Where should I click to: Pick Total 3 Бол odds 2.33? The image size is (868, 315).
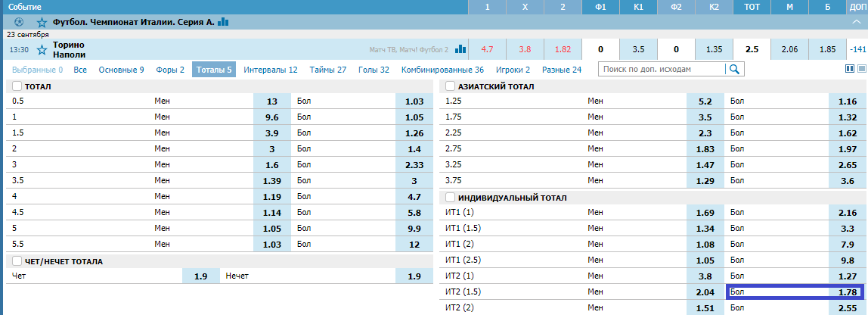[414, 165]
